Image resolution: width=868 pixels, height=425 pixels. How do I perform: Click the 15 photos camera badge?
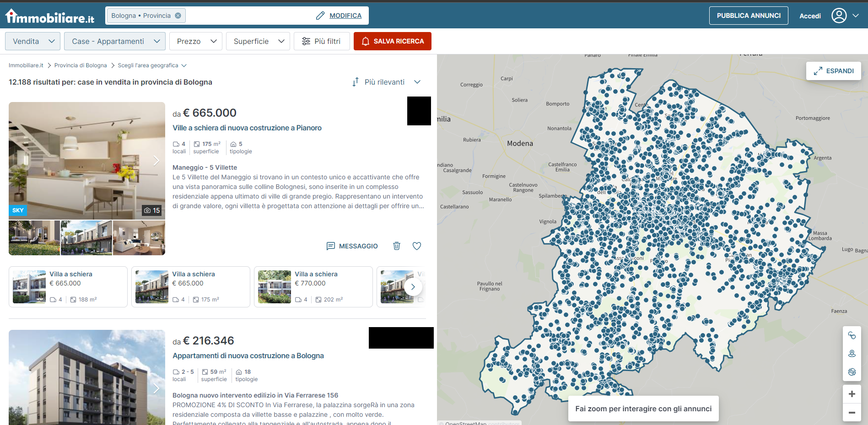click(152, 210)
